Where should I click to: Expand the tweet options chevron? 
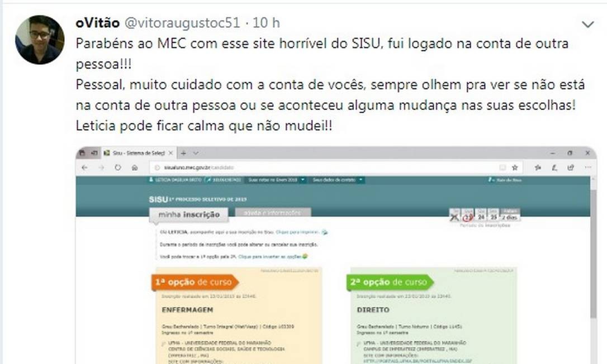point(587,25)
